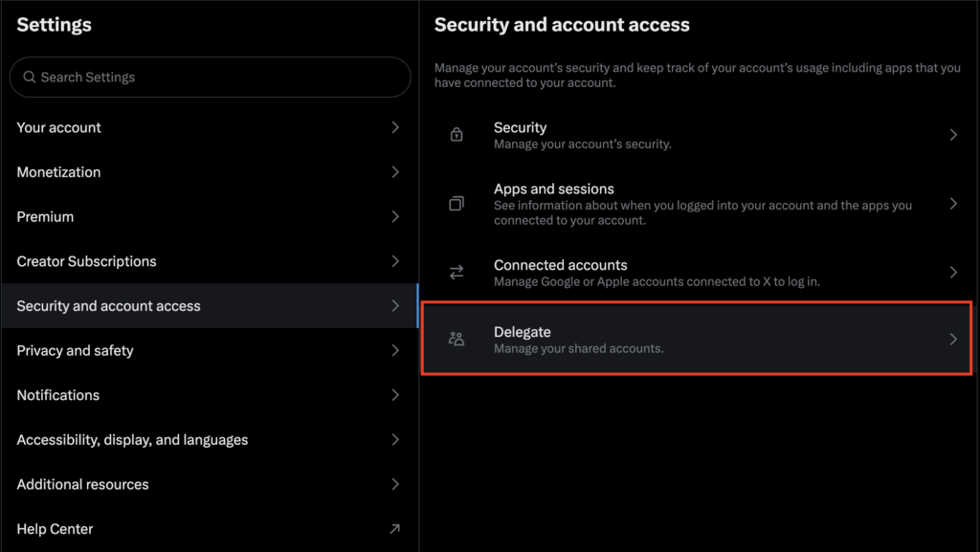Click the swap arrows Connected accounts icon
This screenshot has height=552, width=980.
pos(457,273)
